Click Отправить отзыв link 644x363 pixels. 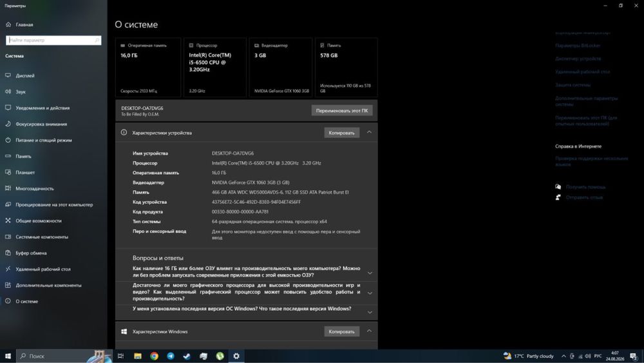584,197
